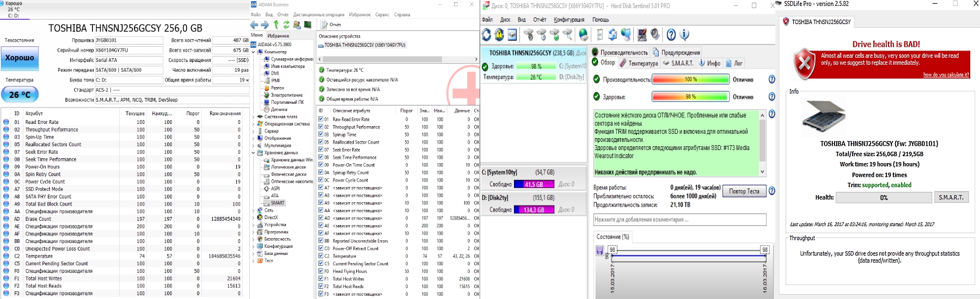Uncheck 05 Reallocated Sector Count checkbox
Image resolution: width=980 pixels, height=299 pixels.
pyautogui.click(x=321, y=142)
